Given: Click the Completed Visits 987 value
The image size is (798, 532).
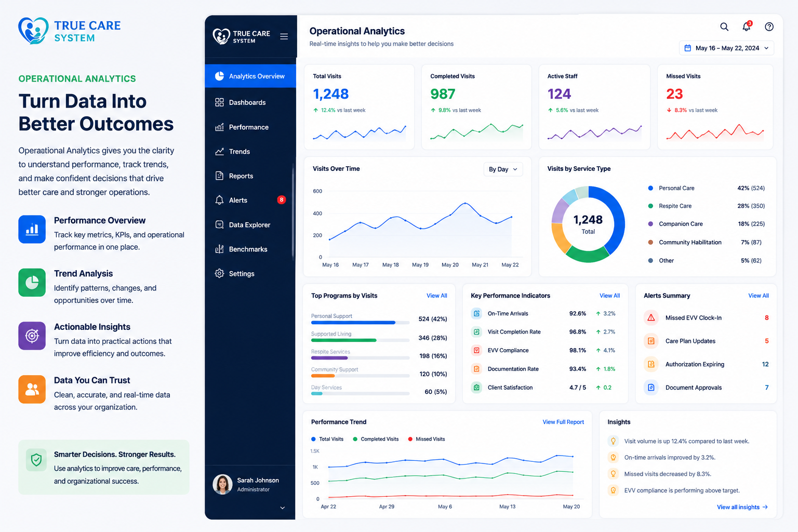Looking at the screenshot, I should [443, 94].
